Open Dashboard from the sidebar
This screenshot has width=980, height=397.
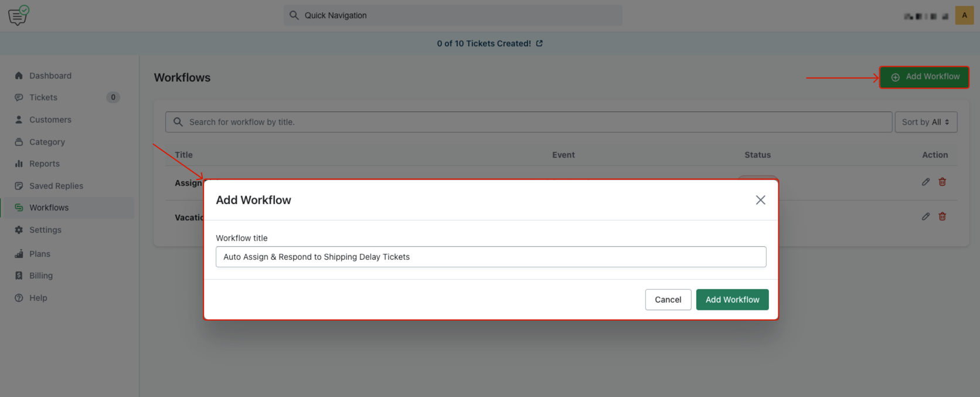50,76
